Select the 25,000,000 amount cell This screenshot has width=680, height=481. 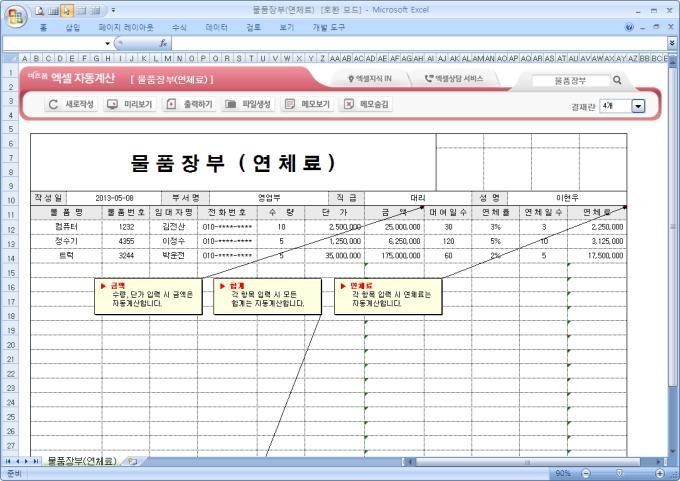pyautogui.click(x=394, y=226)
